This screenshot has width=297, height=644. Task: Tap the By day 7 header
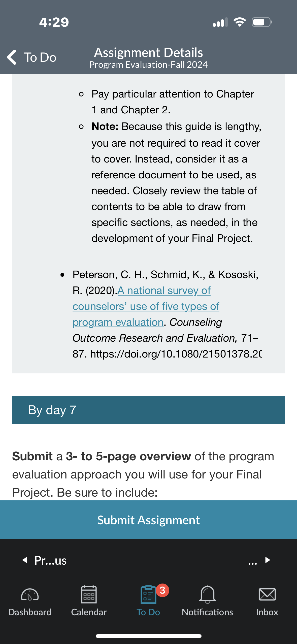tap(148, 410)
